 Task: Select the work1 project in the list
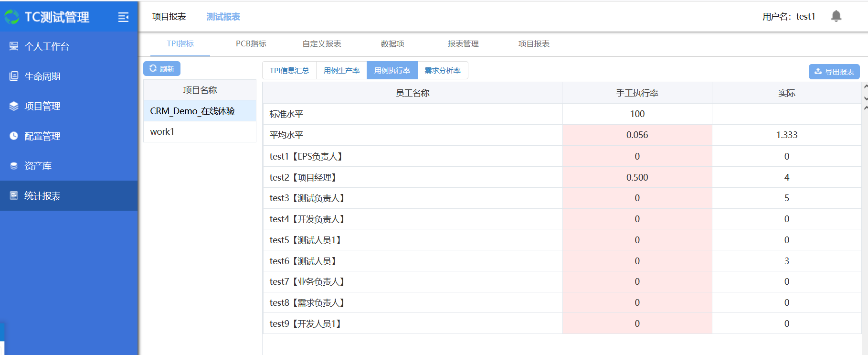coord(162,131)
